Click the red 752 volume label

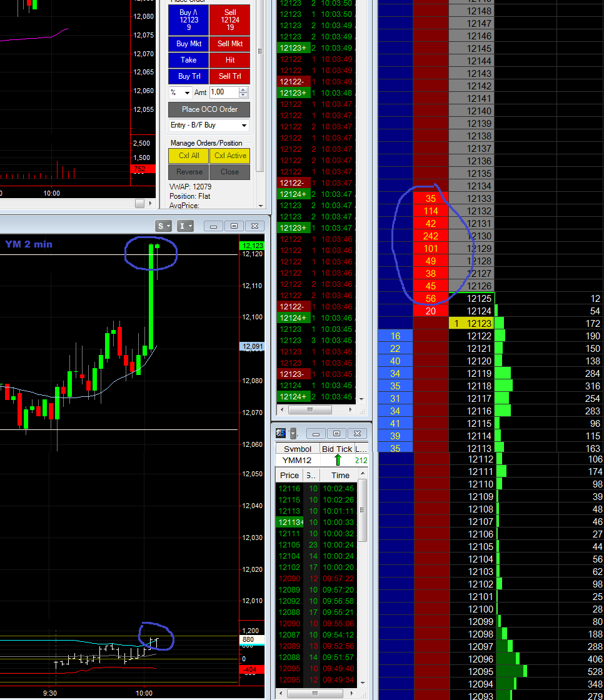pyautogui.click(x=143, y=169)
